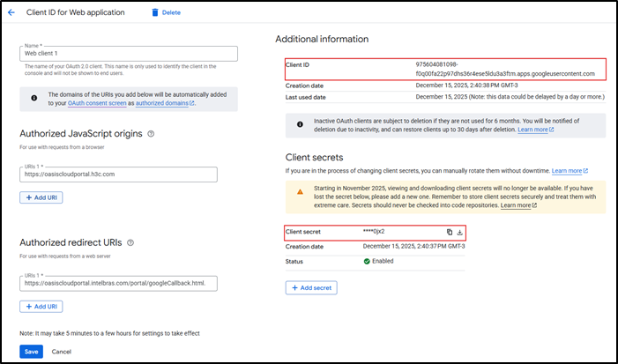Click 'For use with requests from a browser'
Image resolution: width=618 pixels, height=364 pixels.
click(62, 147)
